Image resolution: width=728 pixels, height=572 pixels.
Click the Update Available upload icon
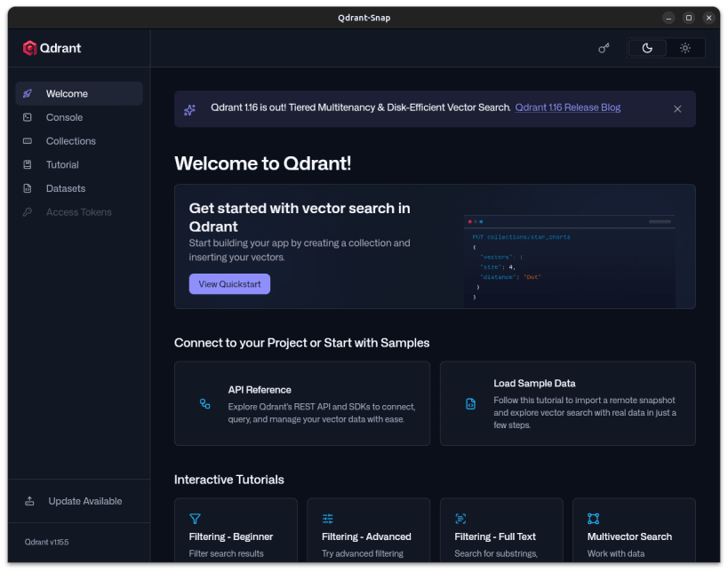point(29,501)
